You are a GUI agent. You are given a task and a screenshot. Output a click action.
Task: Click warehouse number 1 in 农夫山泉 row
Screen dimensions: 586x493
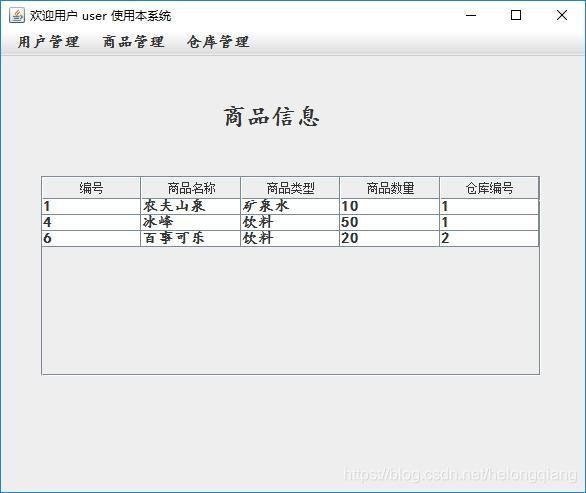(x=489, y=206)
